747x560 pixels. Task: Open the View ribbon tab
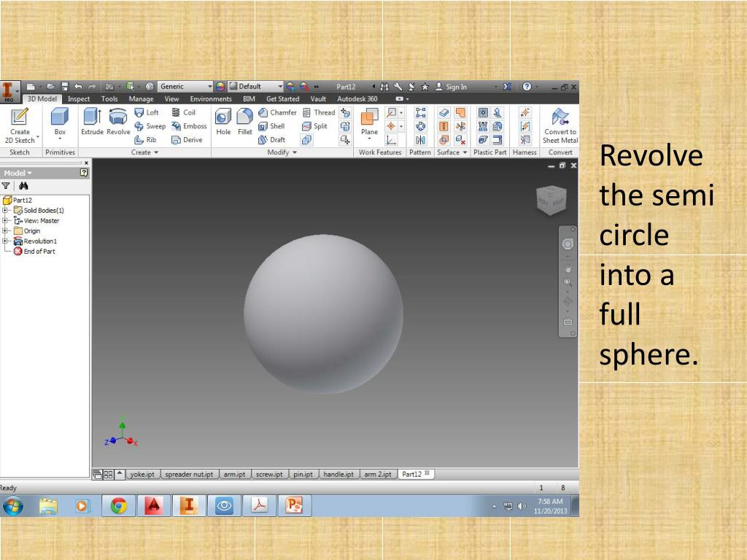[171, 99]
